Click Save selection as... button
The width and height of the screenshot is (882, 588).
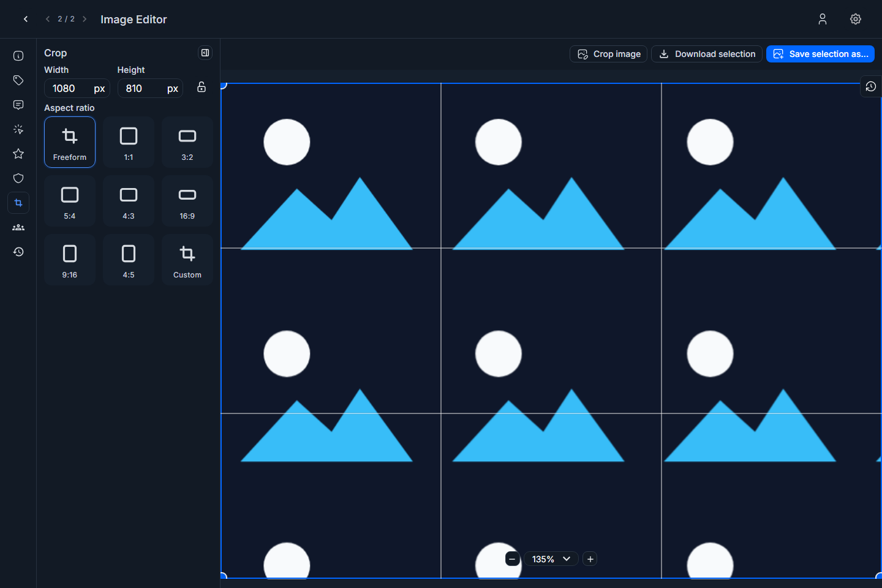[820, 54]
